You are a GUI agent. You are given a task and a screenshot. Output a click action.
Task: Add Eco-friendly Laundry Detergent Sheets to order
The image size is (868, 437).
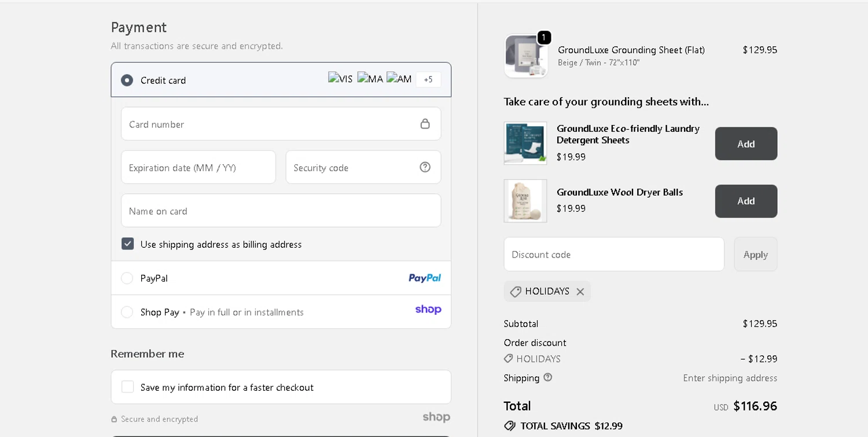click(x=746, y=144)
